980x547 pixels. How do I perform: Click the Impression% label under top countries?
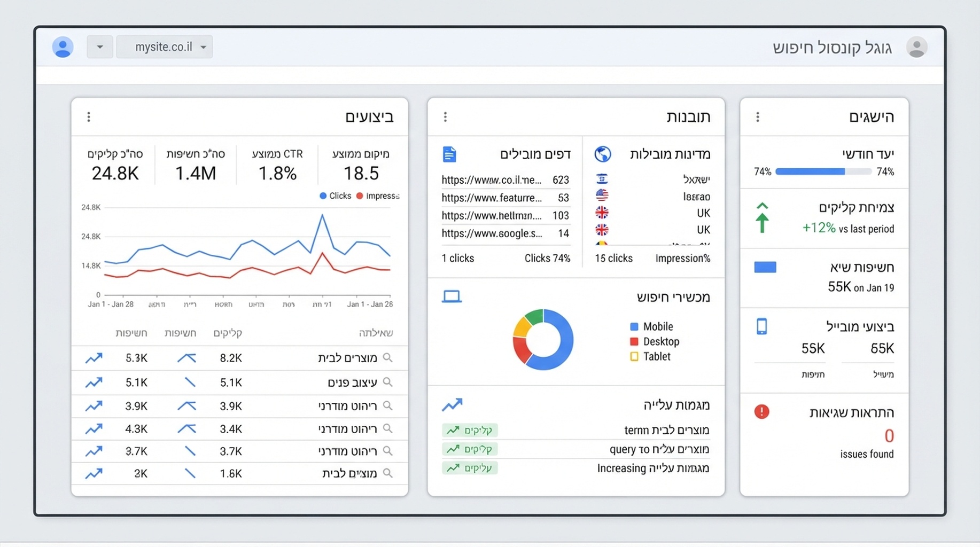682,258
